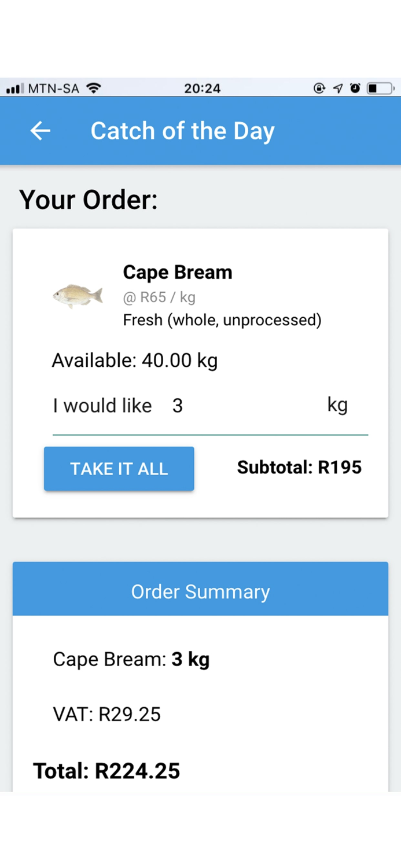Tap the Total R224.25 amount
Screen dimensions: 401x868
[x=106, y=771]
